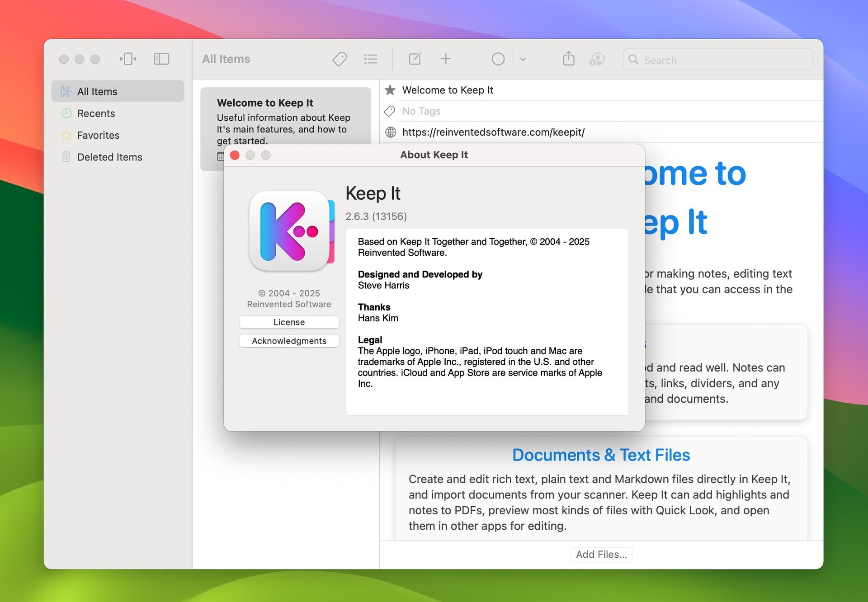Open the reinventedsoftware.com/keepit URL
Image resolution: width=868 pixels, height=602 pixels.
[x=493, y=132]
